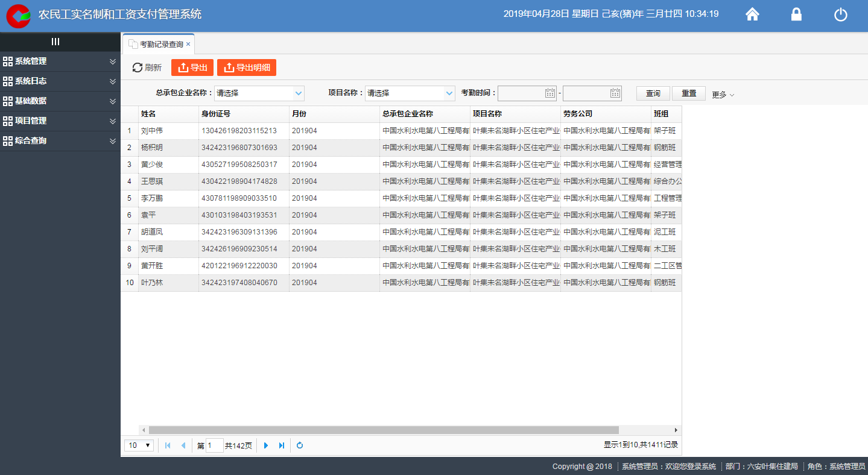Screen dimensions: 868x475
Task: Select the row for 刘中伟
Action: coord(401,131)
